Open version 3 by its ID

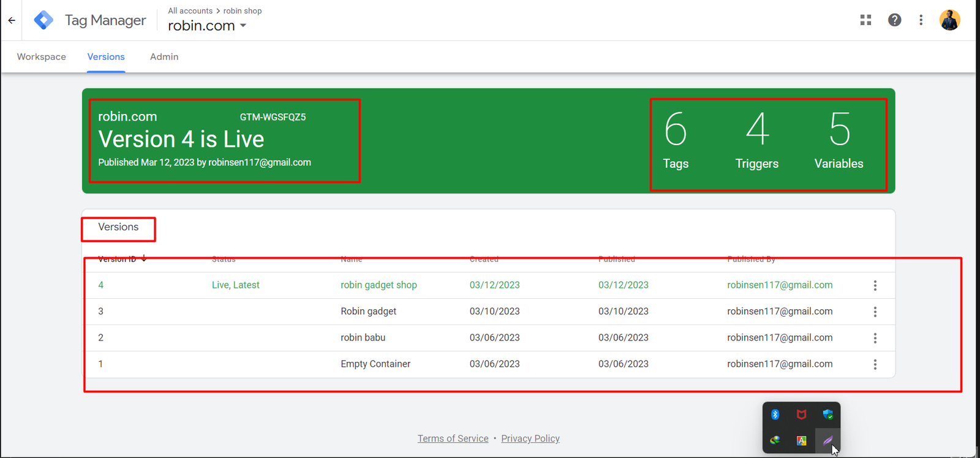[101, 312]
